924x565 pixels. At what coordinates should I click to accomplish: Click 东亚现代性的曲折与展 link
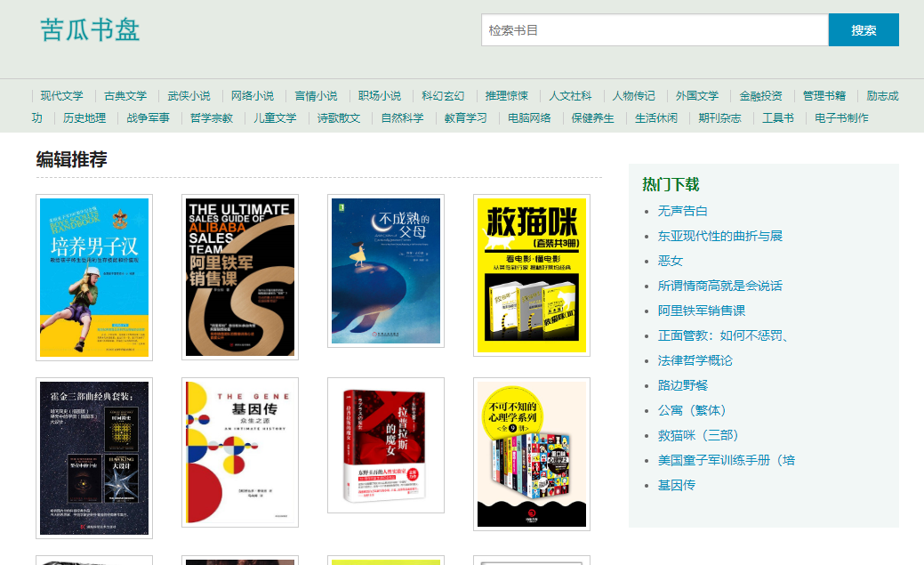(720, 236)
